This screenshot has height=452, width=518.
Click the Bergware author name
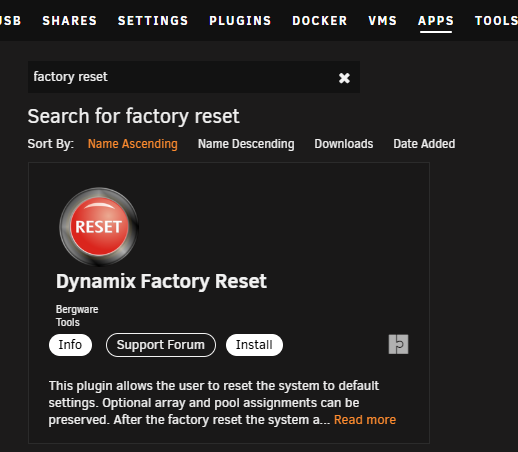click(77, 309)
